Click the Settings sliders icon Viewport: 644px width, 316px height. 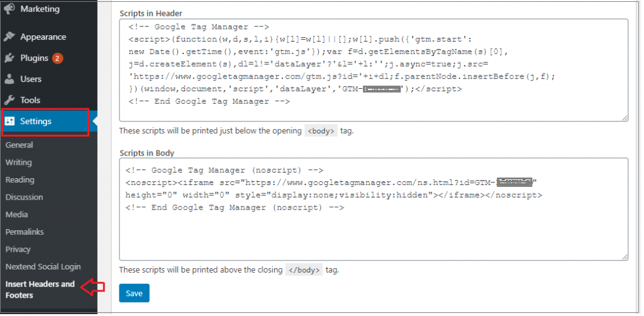tap(9, 121)
